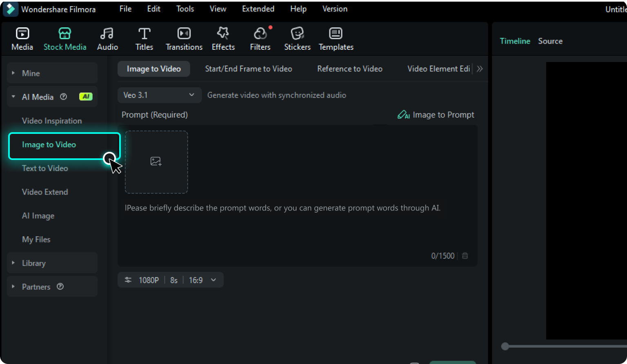Open Video Inspiration in sidebar
627x364 pixels.
[52, 121]
